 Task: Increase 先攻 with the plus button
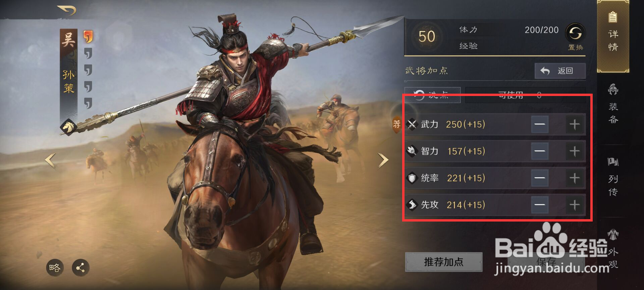point(575,205)
